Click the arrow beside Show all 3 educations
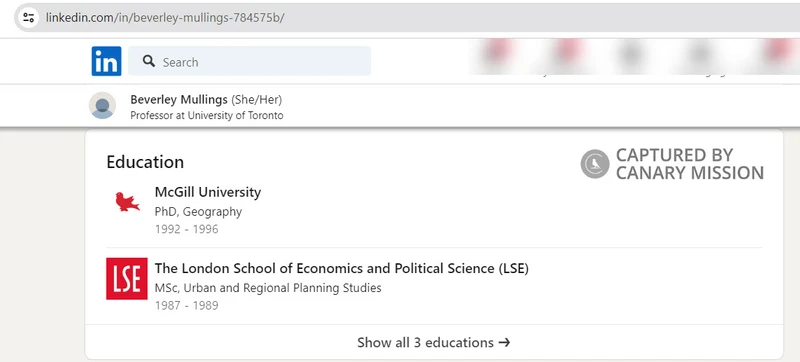800x362 pixels. tap(504, 342)
